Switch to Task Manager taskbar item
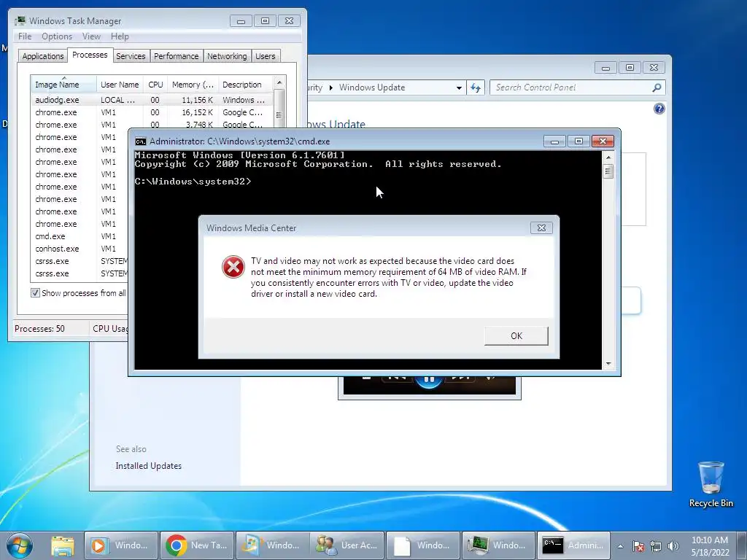The image size is (747, 560). (498, 545)
